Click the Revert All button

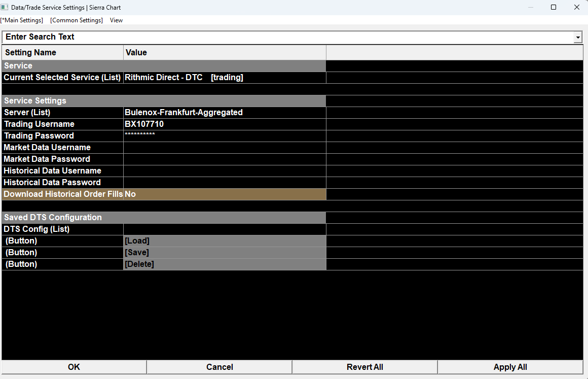(x=365, y=367)
